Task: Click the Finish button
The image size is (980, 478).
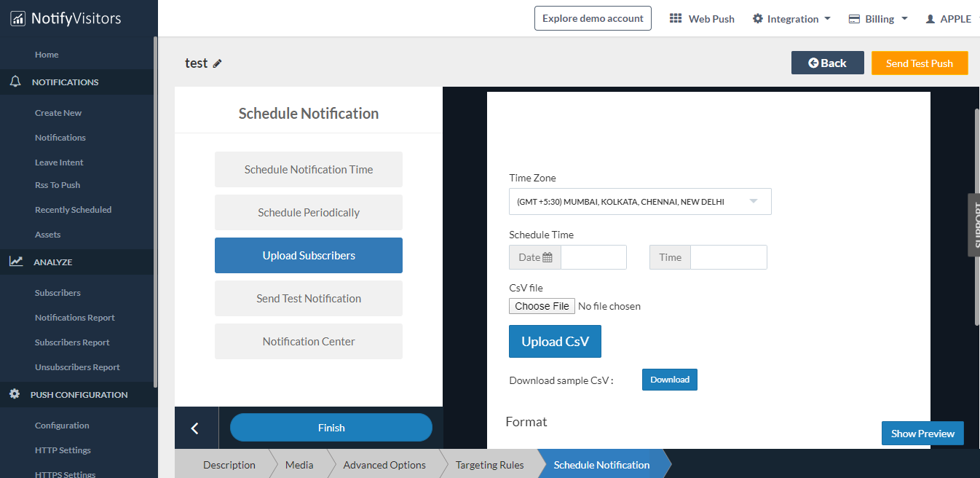Action: 331,428
